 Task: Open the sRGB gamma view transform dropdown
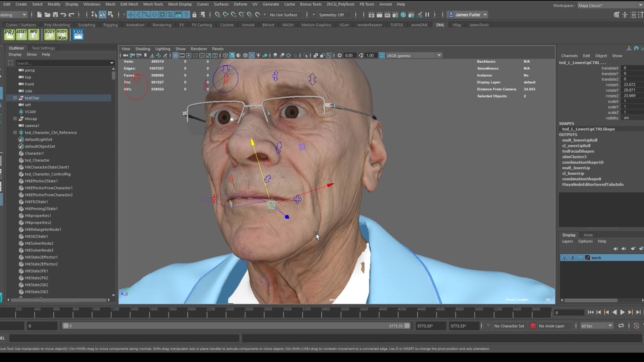click(439, 56)
